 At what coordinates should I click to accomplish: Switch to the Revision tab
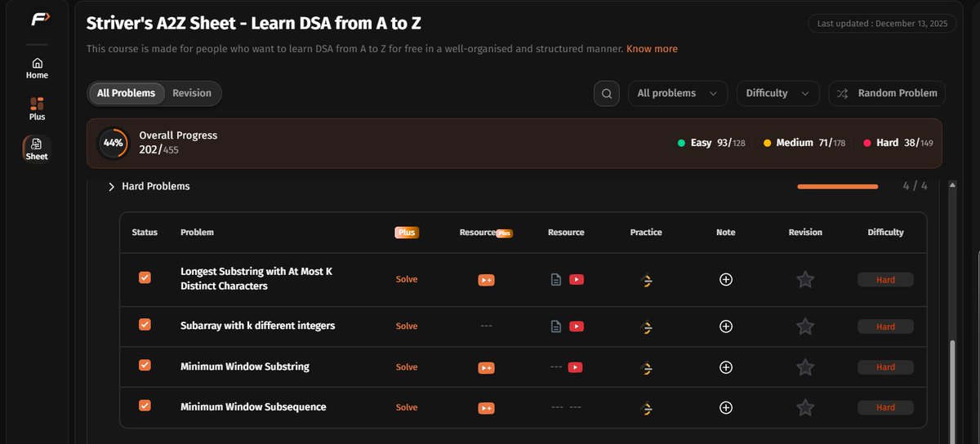(192, 93)
